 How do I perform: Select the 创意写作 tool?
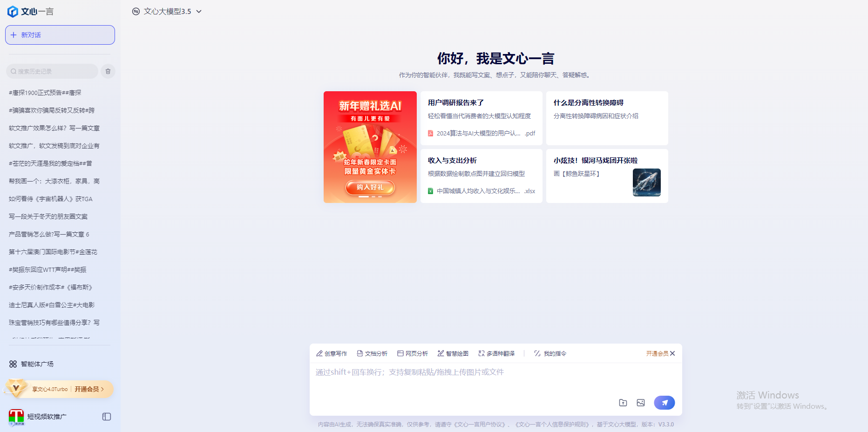(x=332, y=354)
